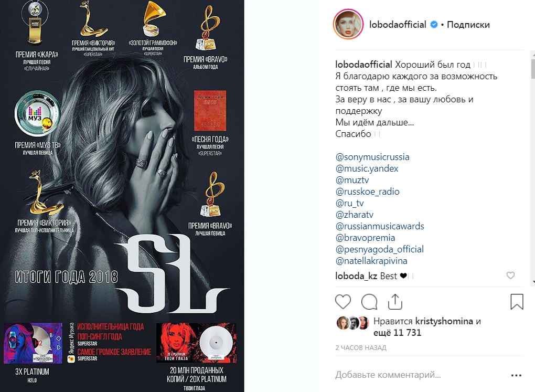Open the @sonymusicrussia mention

click(372, 157)
